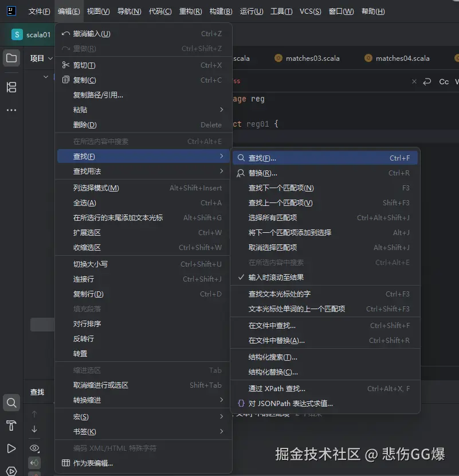Open the Structure tool window icon
This screenshot has height=476, width=459.
(x=11, y=87)
